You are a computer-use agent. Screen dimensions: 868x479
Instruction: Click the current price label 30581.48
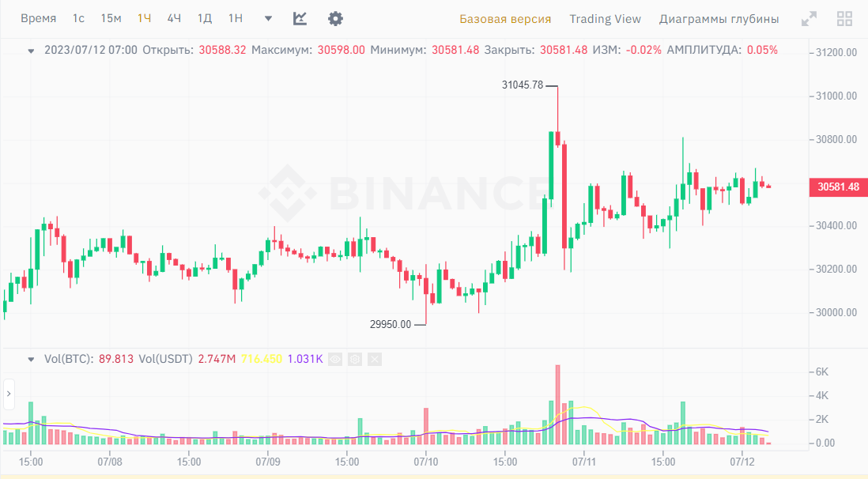[838, 187]
